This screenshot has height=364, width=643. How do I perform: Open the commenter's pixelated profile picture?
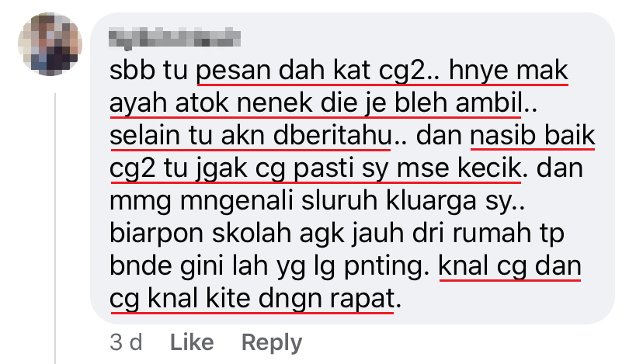(50, 44)
